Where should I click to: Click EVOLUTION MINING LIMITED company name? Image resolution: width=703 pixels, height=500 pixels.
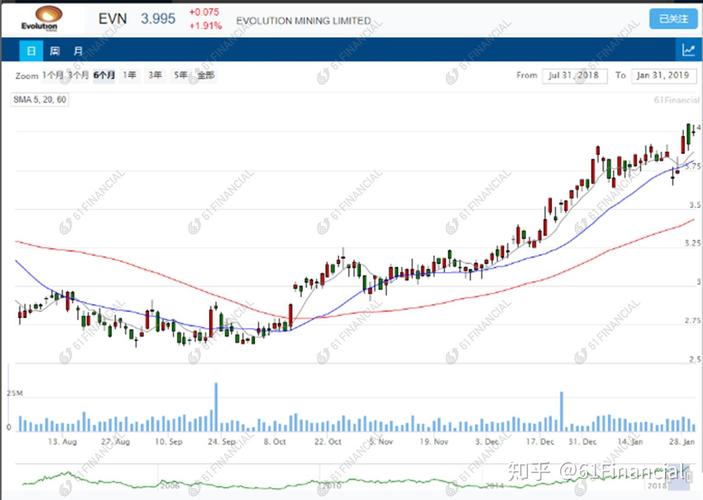click(x=304, y=21)
